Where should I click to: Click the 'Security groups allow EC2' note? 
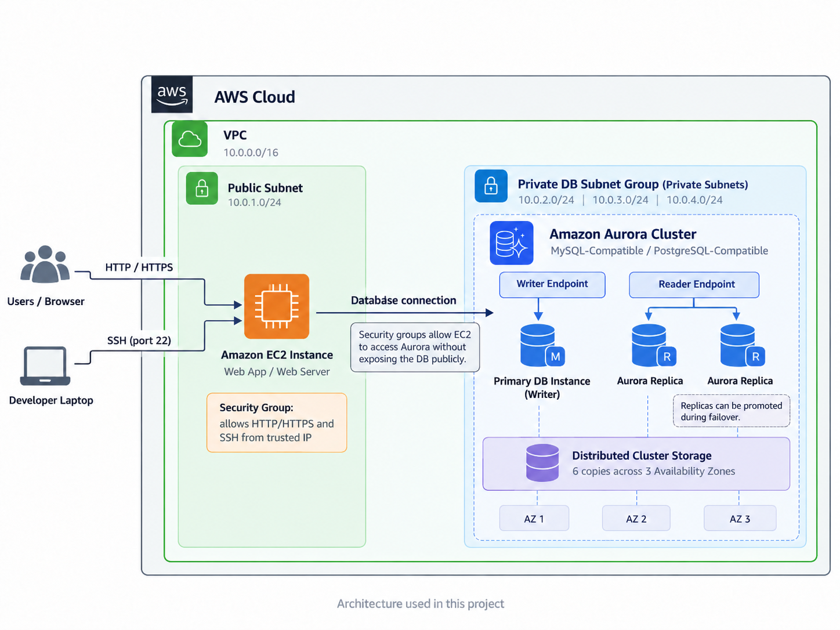coord(415,347)
